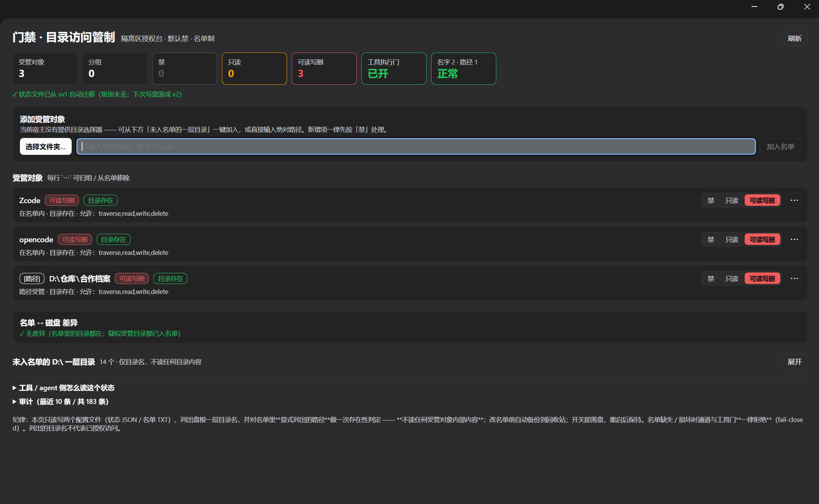819x504 pixels.
Task: Click the 刷新 button
Action: tap(794, 38)
